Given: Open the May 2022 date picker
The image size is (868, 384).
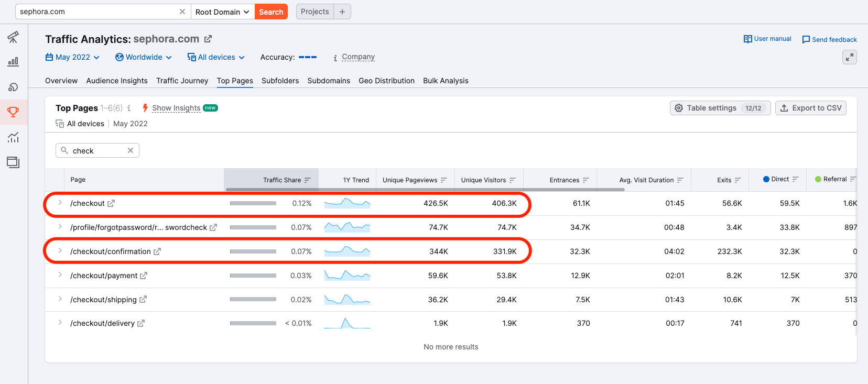Looking at the screenshot, I should click(x=72, y=57).
